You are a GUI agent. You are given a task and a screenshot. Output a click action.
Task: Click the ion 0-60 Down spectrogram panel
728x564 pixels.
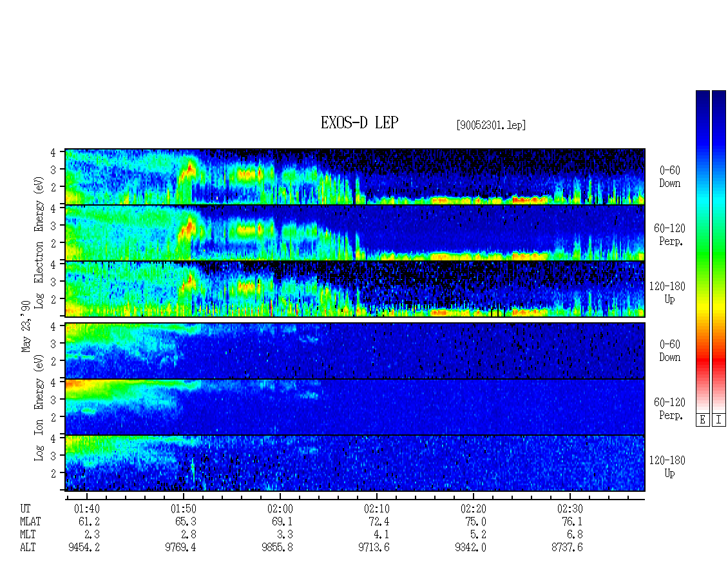[355, 351]
